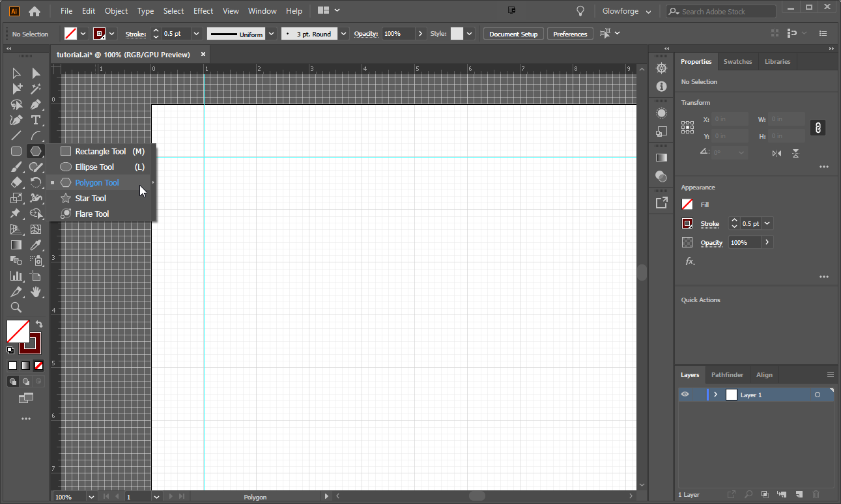The width and height of the screenshot is (841, 504).
Task: Select the Rotate tool
Action: coord(36,182)
